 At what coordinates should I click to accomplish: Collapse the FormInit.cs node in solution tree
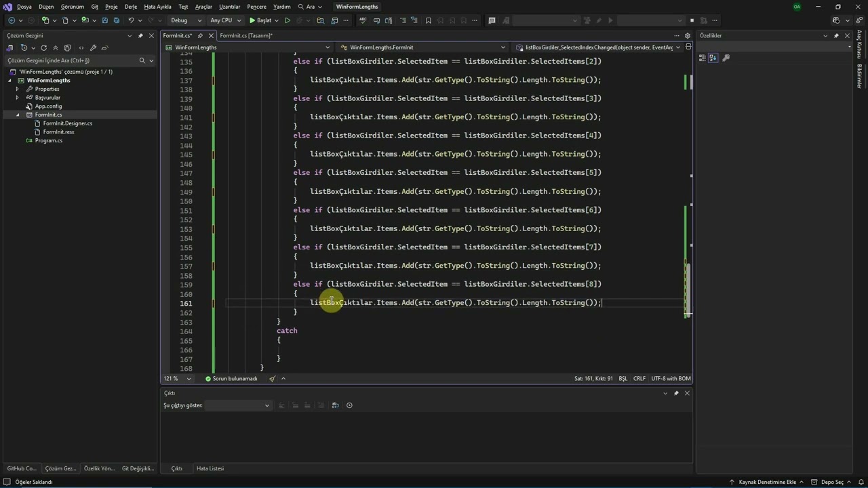(x=18, y=115)
